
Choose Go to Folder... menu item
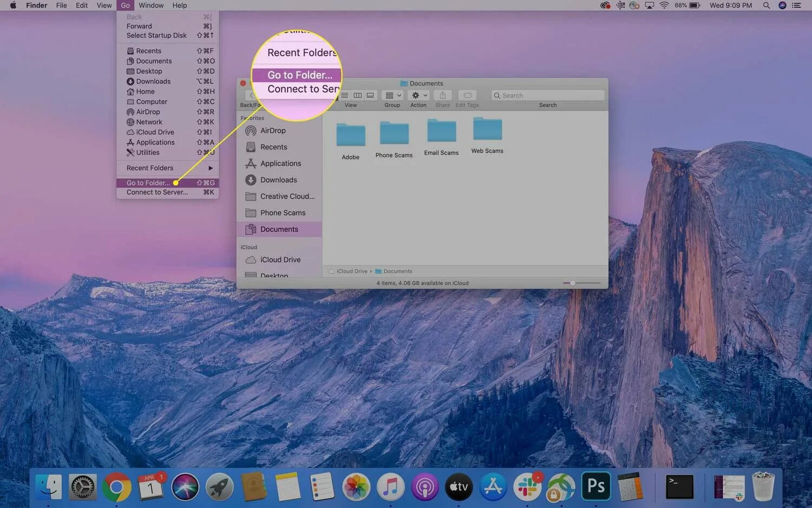click(167, 183)
